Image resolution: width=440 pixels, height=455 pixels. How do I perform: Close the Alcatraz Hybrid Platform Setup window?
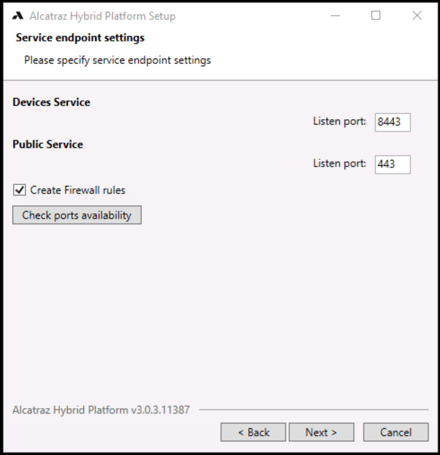point(417,15)
